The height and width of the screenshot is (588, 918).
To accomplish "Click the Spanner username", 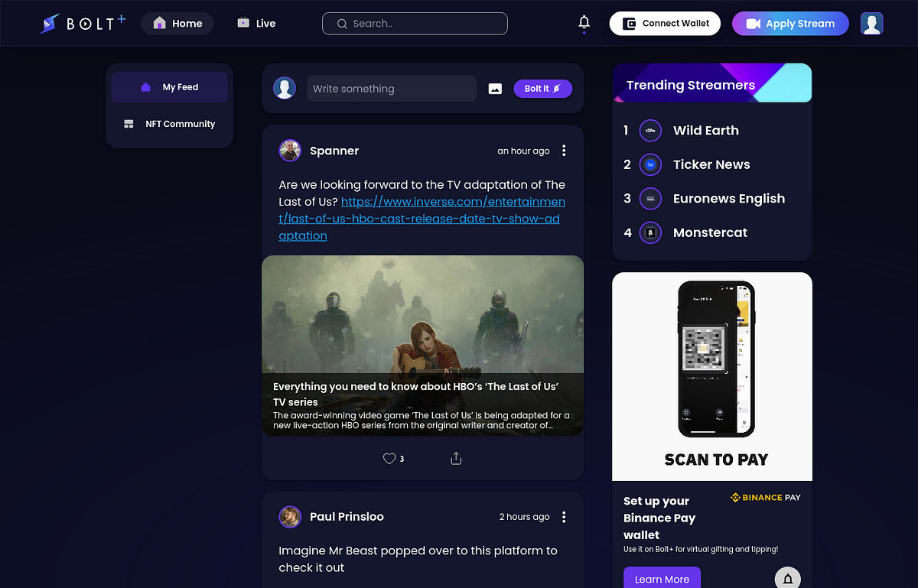I will coord(334,151).
